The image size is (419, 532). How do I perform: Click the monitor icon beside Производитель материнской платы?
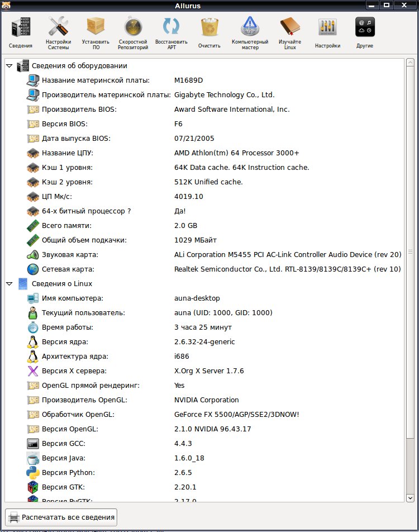coord(33,95)
